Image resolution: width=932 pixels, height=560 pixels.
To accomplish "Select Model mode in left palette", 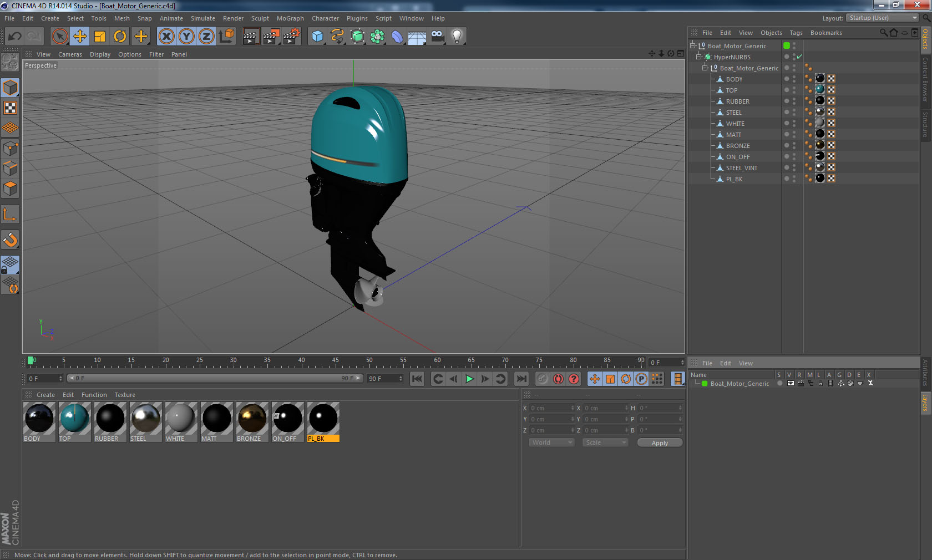I will point(11,88).
